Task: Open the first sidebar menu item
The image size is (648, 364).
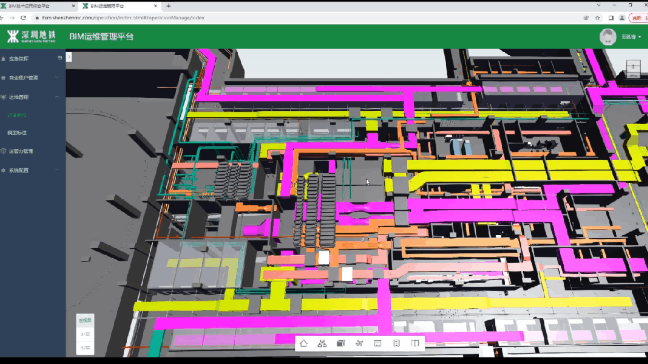Action: click(32, 59)
